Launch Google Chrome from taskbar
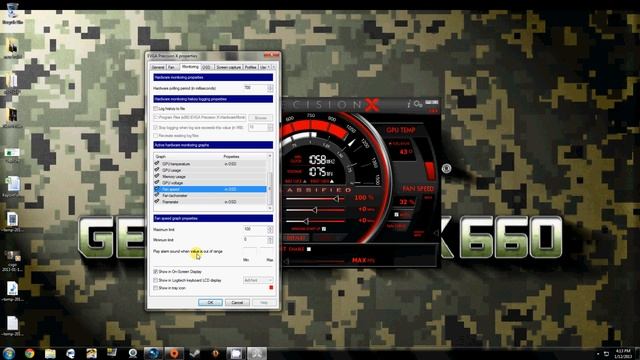 (29, 353)
